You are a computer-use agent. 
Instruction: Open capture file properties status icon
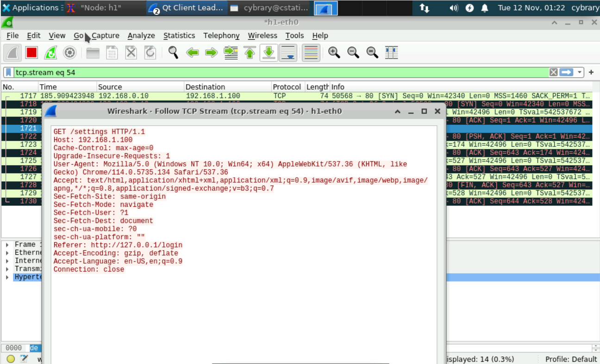24,359
